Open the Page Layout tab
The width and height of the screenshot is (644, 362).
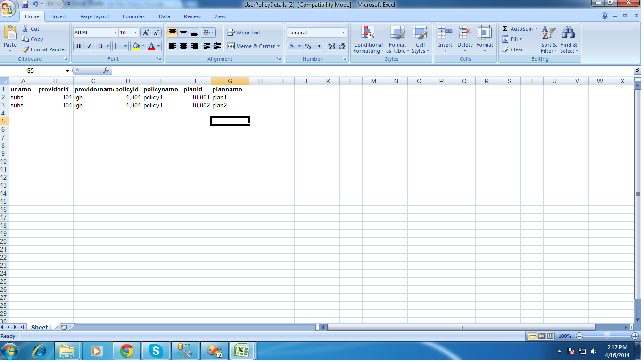point(95,16)
